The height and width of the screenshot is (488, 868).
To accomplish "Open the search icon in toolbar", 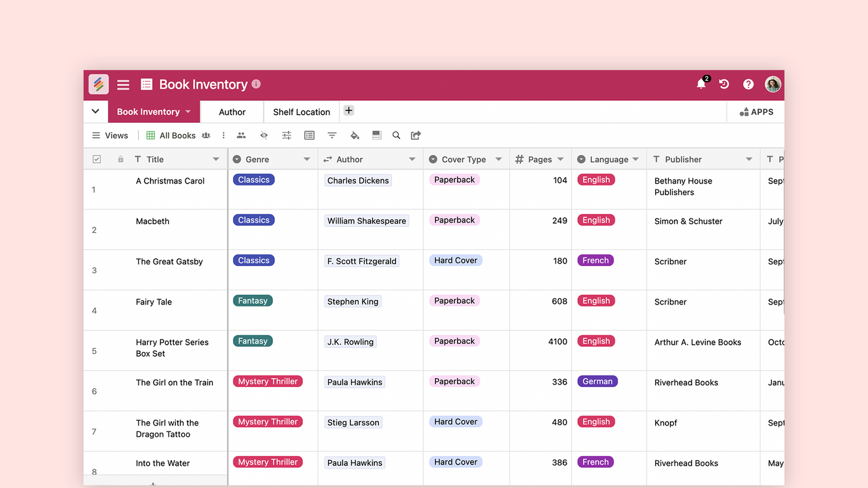I will [396, 135].
